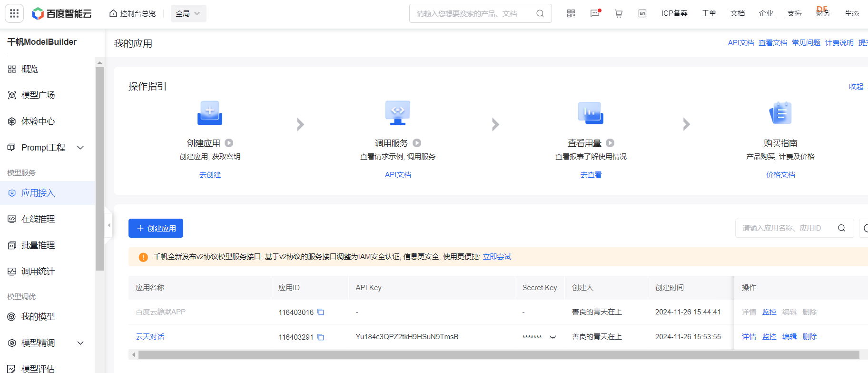Viewport: 868px width, 373px height.
Task: Open the messages icon with red dot
Action: point(595,13)
